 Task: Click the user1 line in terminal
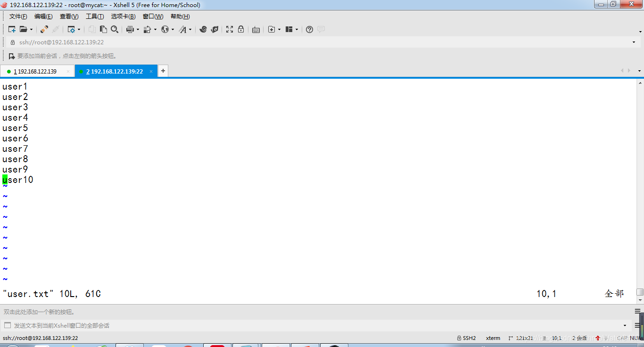click(x=15, y=87)
